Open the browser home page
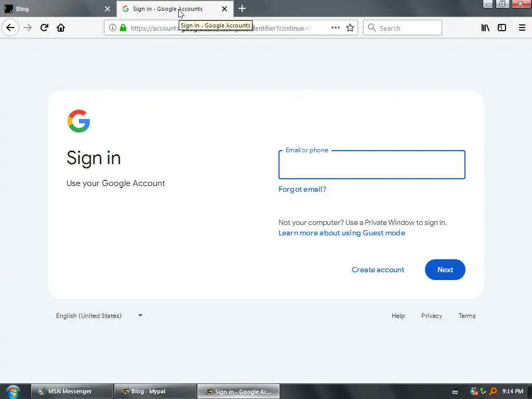Image resolution: width=532 pixels, height=399 pixels. click(61, 28)
